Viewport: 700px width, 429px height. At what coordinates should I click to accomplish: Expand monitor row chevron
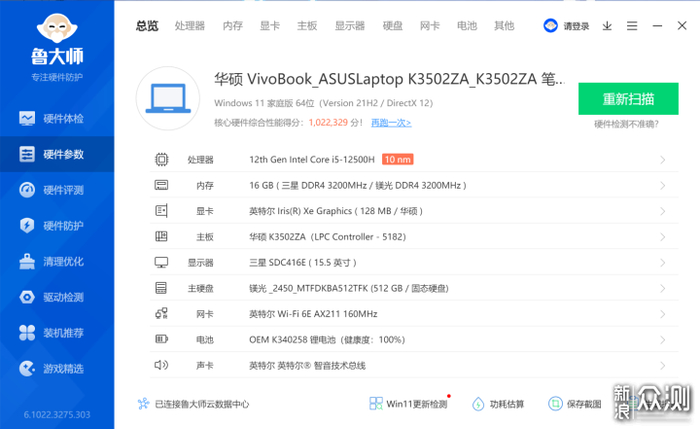pyautogui.click(x=662, y=262)
